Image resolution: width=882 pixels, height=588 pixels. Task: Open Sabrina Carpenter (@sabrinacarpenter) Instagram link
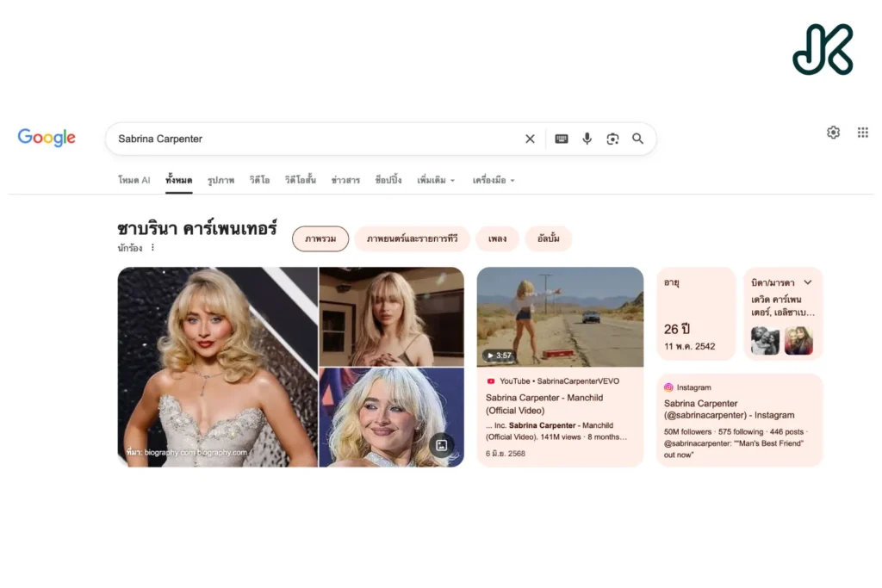pyautogui.click(x=729, y=409)
